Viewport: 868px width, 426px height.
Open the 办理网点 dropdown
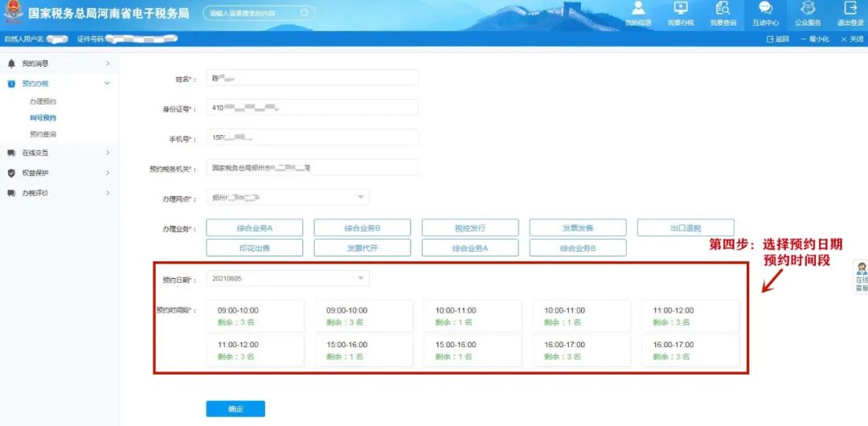coord(288,197)
